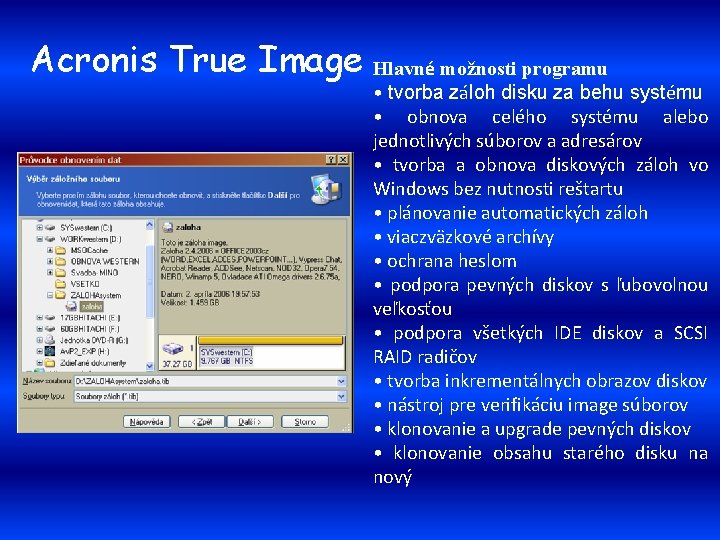
Task: Click the WORKwestern (D:) drive icon
Action: pos(51,239)
